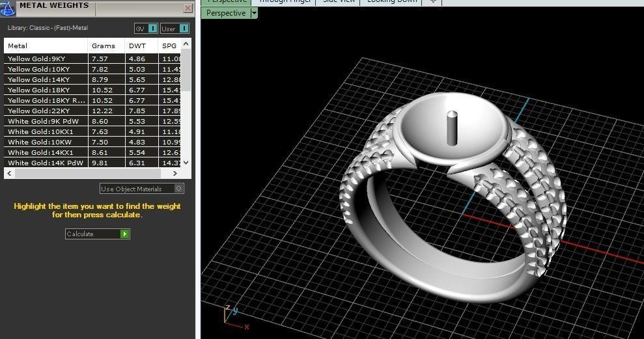Screen dimensions: 644x339
Task: Select the White Gold:9K PdW row
Action: tap(92, 121)
